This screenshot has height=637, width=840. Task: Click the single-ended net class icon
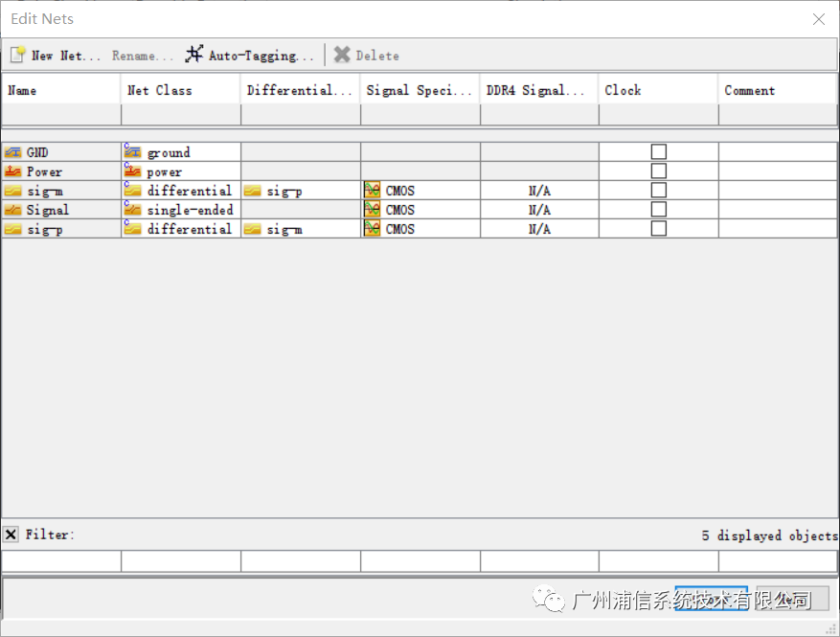(132, 210)
